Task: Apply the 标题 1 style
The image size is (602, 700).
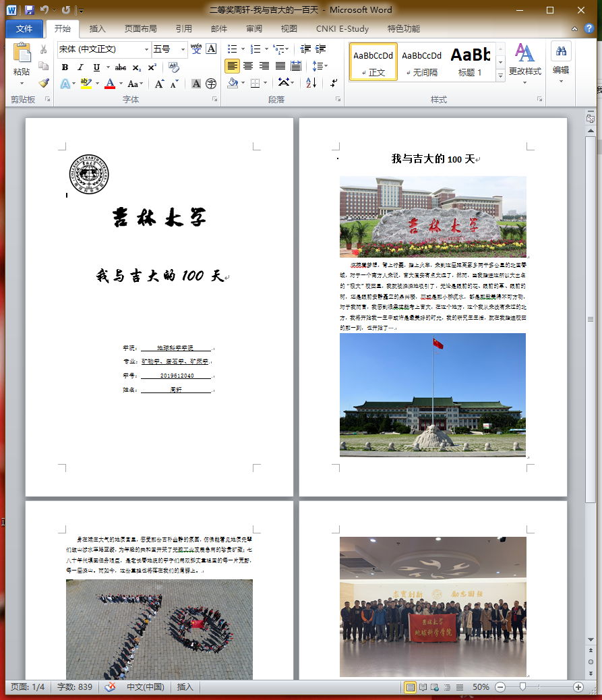Action: tap(471, 62)
